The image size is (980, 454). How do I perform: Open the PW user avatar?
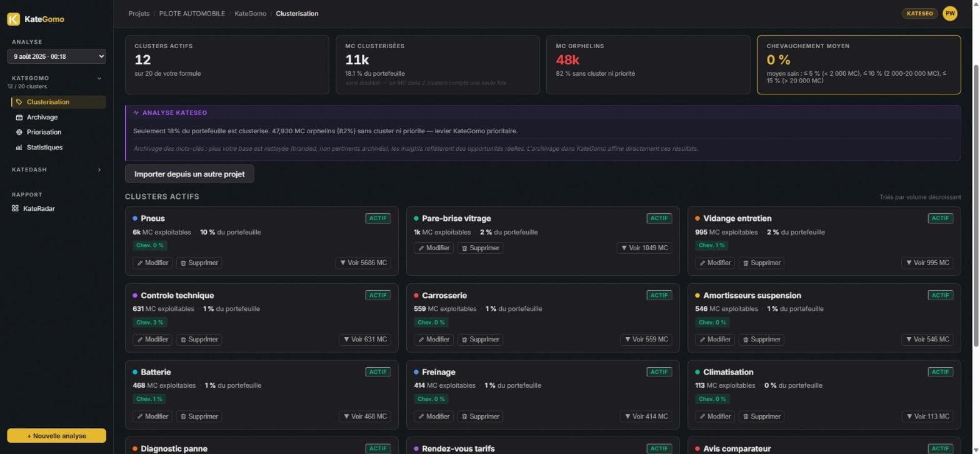[950, 13]
